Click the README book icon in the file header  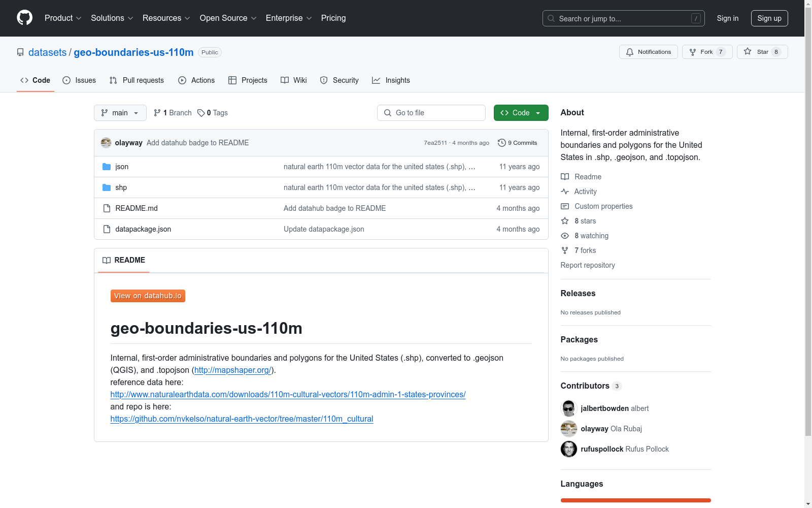[x=107, y=260]
